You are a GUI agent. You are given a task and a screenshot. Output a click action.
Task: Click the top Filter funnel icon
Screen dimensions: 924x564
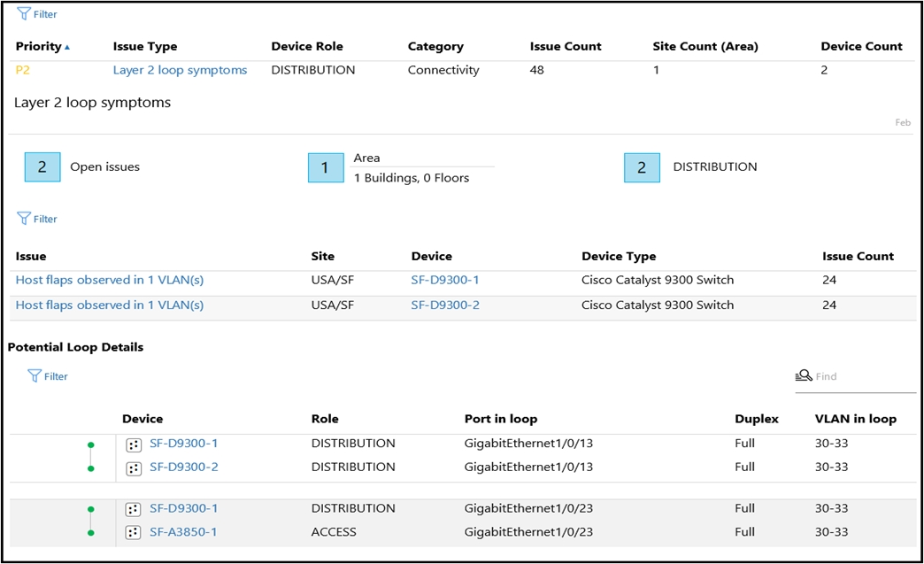tap(24, 13)
